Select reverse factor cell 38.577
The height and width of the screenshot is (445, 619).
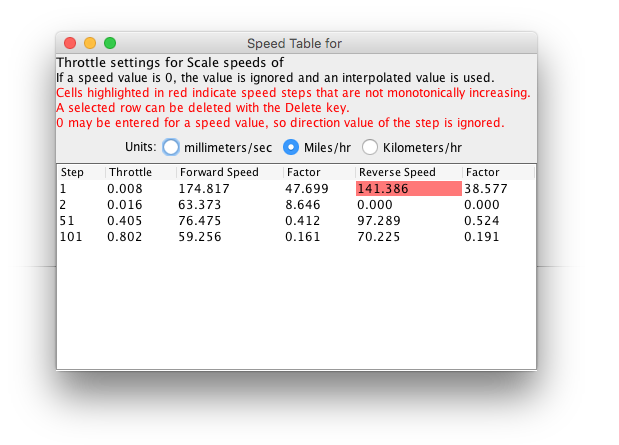click(x=498, y=188)
